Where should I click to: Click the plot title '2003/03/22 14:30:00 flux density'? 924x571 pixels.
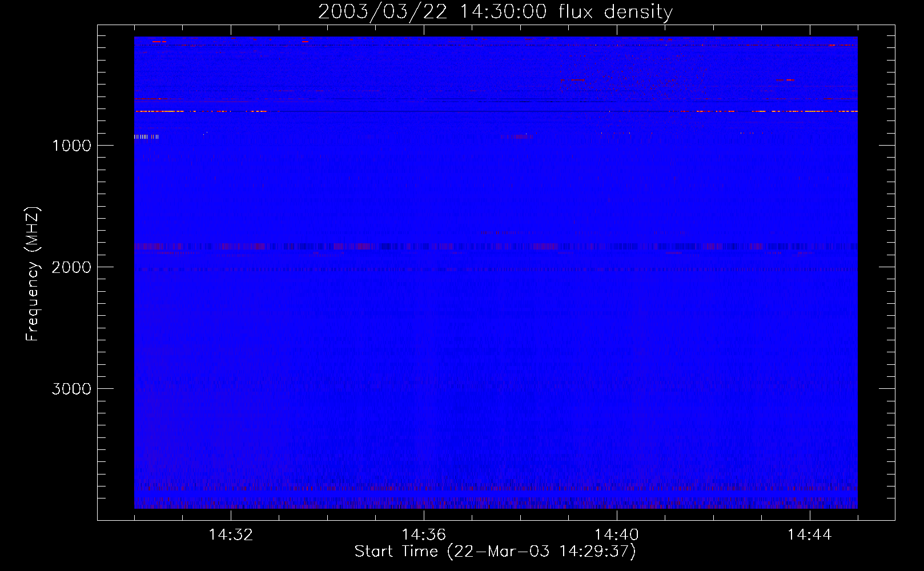[495, 11]
